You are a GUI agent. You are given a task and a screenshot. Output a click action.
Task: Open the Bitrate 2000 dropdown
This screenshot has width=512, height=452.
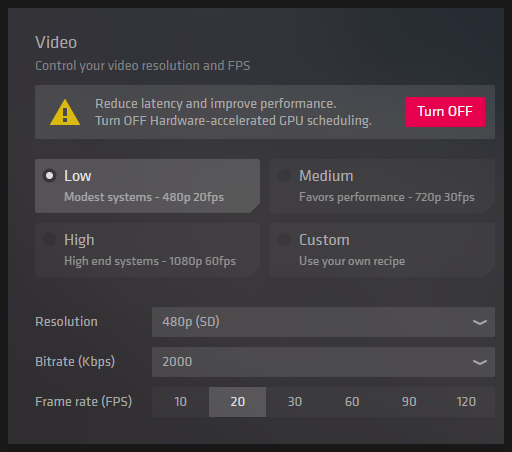point(323,362)
